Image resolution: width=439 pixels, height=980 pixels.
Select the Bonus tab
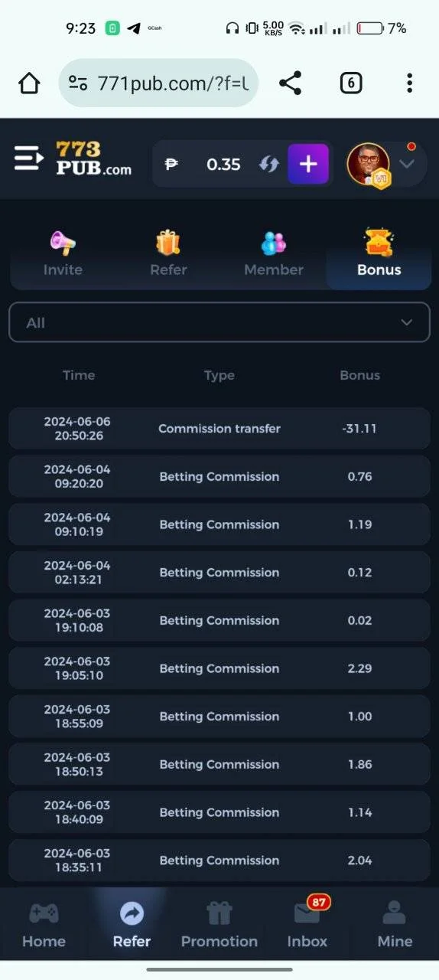(379, 255)
